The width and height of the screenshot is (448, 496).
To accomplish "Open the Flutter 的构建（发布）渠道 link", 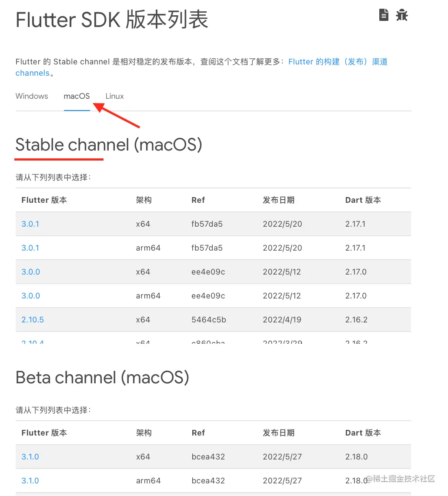I will [338, 62].
